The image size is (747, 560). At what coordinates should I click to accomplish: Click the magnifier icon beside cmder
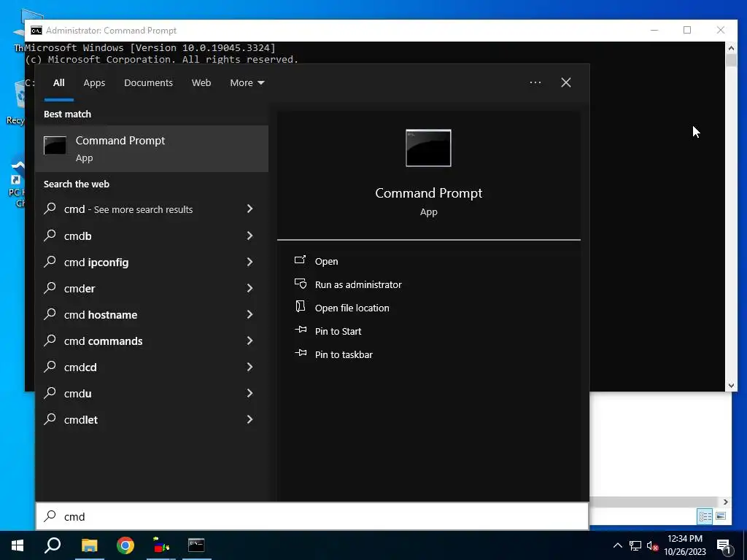tap(50, 287)
